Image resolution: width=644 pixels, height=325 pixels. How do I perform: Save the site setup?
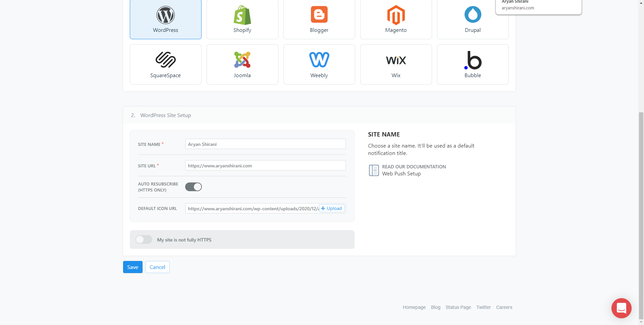tap(132, 267)
